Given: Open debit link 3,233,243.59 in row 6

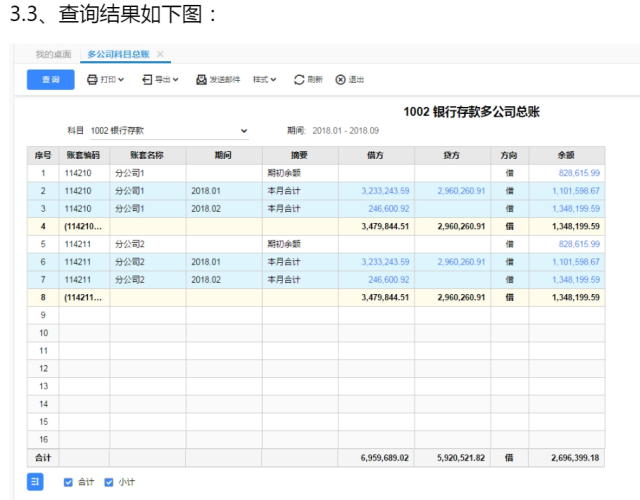Looking at the screenshot, I should click(x=385, y=262).
